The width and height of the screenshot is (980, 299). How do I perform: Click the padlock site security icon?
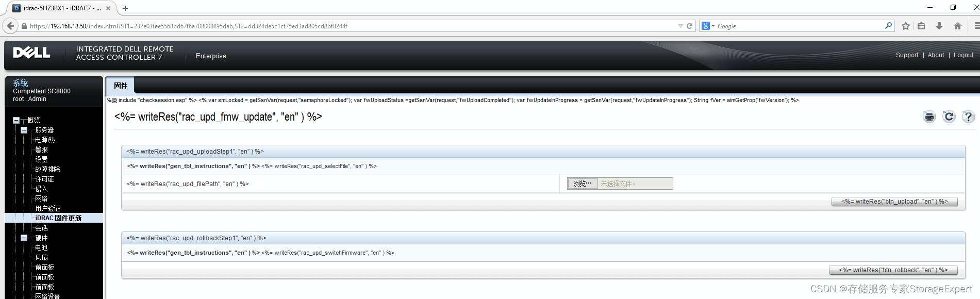(x=24, y=26)
